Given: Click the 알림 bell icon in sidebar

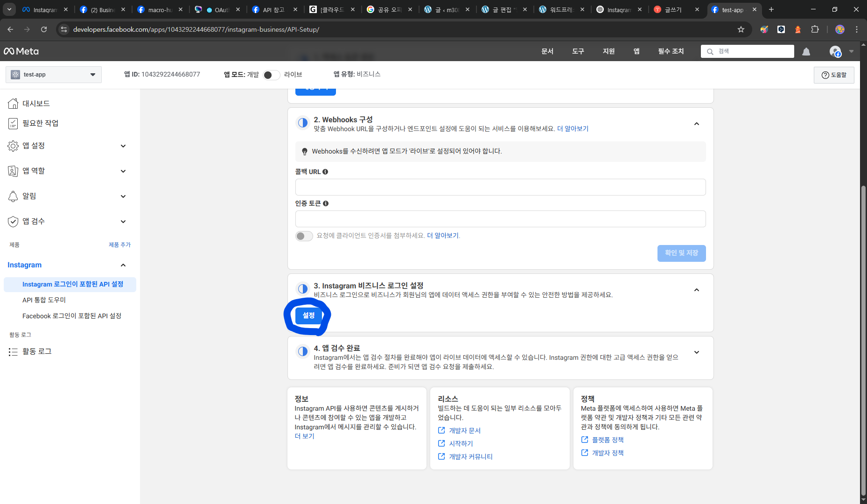Looking at the screenshot, I should pos(13,196).
